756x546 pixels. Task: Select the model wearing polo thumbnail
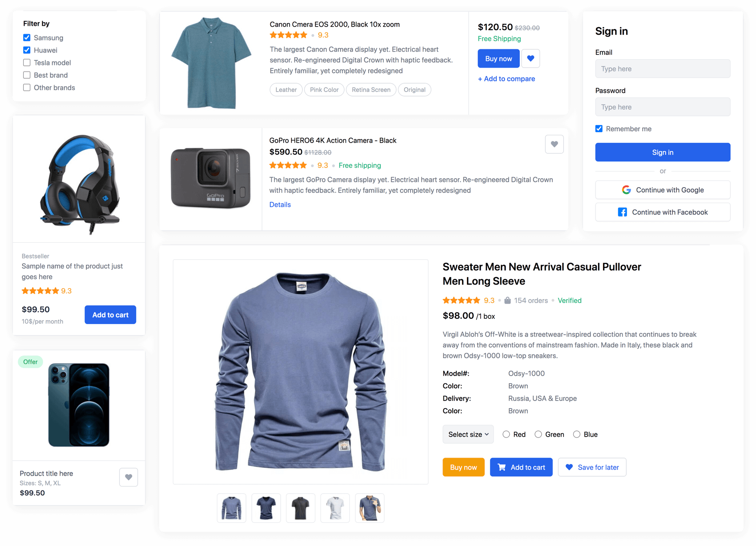click(370, 508)
